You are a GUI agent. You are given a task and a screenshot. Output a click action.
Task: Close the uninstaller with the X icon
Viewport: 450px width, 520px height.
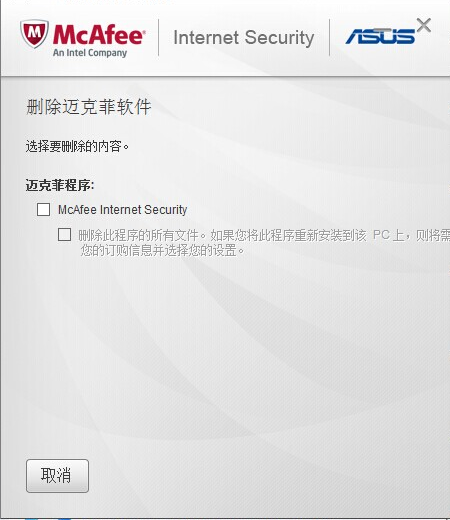(424, 25)
